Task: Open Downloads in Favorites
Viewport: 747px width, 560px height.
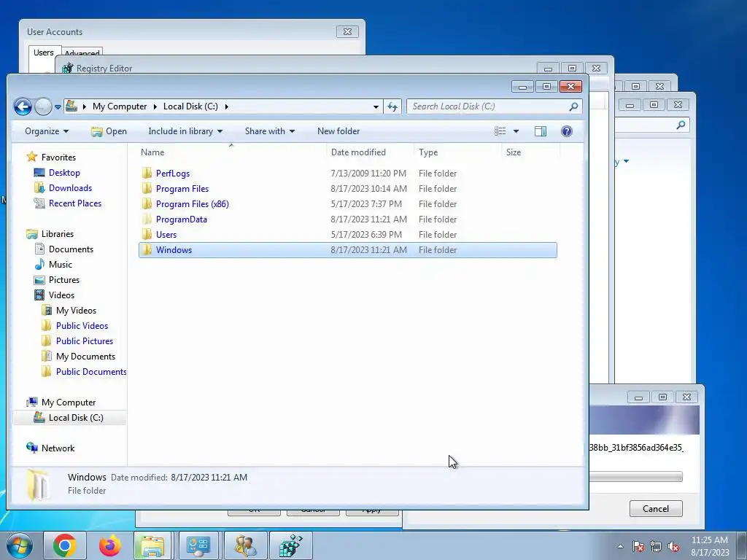Action: click(x=70, y=188)
